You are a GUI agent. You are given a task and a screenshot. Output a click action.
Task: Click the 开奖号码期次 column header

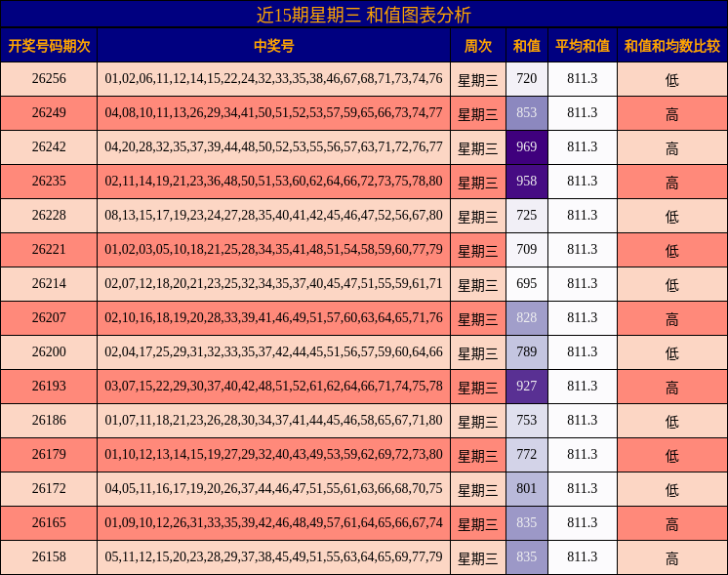click(49, 46)
